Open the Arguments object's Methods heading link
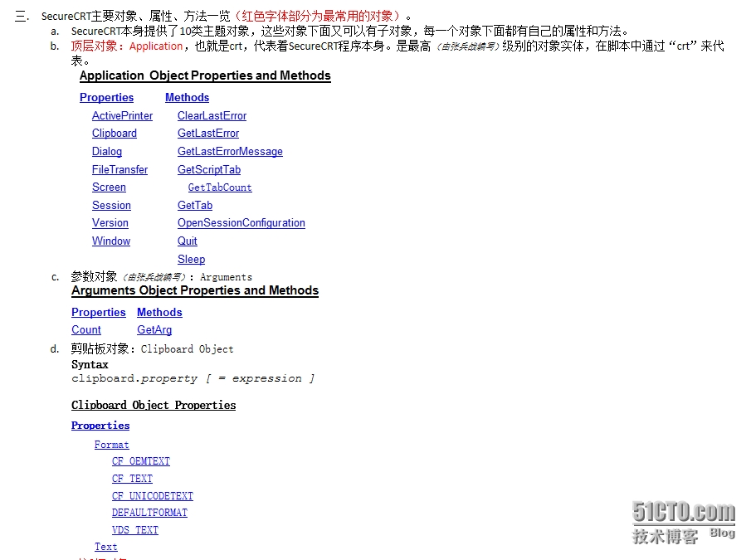The width and height of the screenshot is (751, 560). [159, 312]
